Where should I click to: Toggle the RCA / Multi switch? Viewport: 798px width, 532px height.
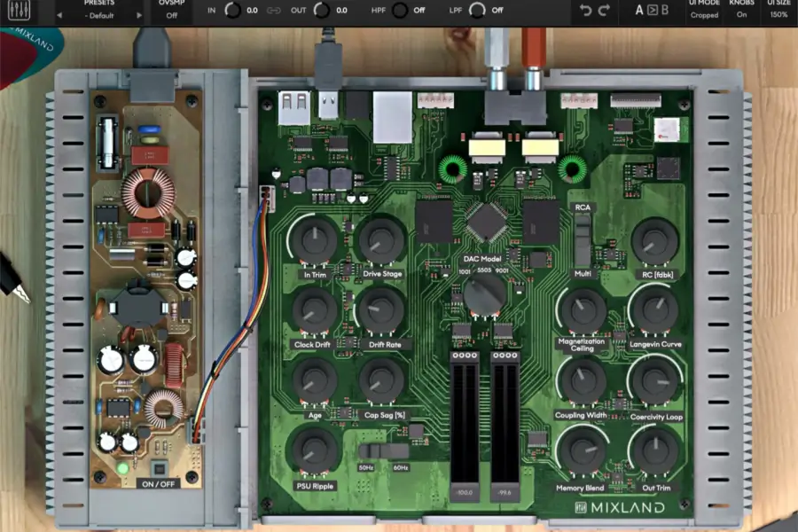coord(583,239)
